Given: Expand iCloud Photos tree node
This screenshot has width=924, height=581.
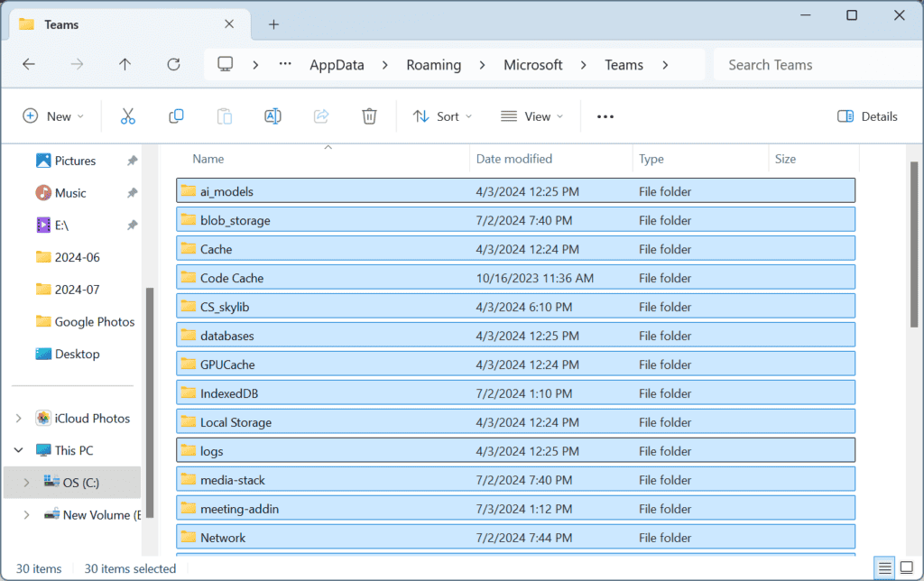Looking at the screenshot, I should pyautogui.click(x=18, y=419).
